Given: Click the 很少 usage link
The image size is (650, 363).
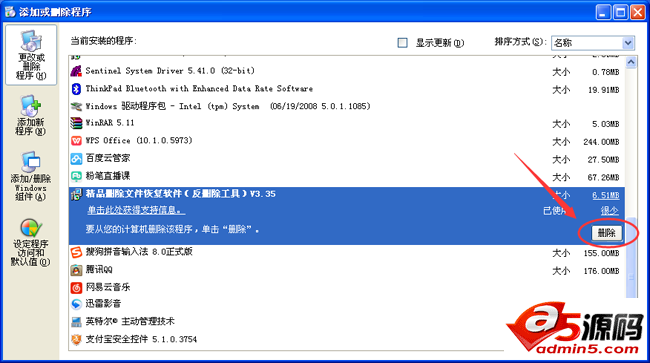Looking at the screenshot, I should [610, 211].
